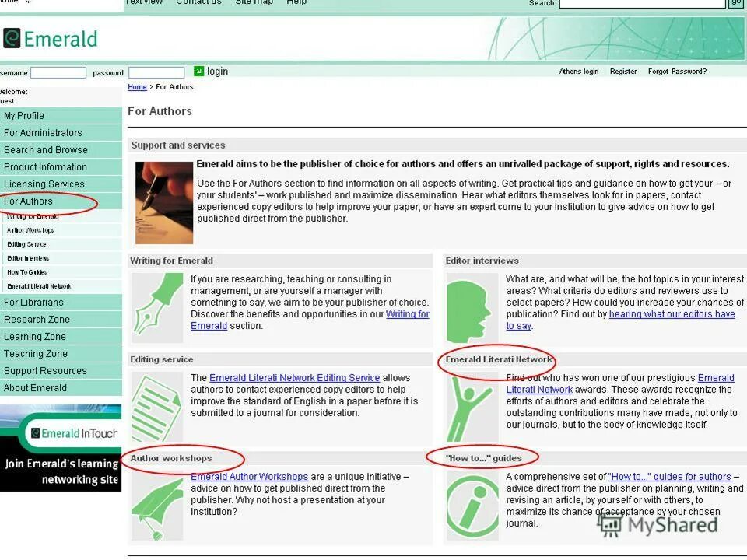The height and width of the screenshot is (560, 747).
Task: Click the Forgot Password? link
Action: coord(677,72)
